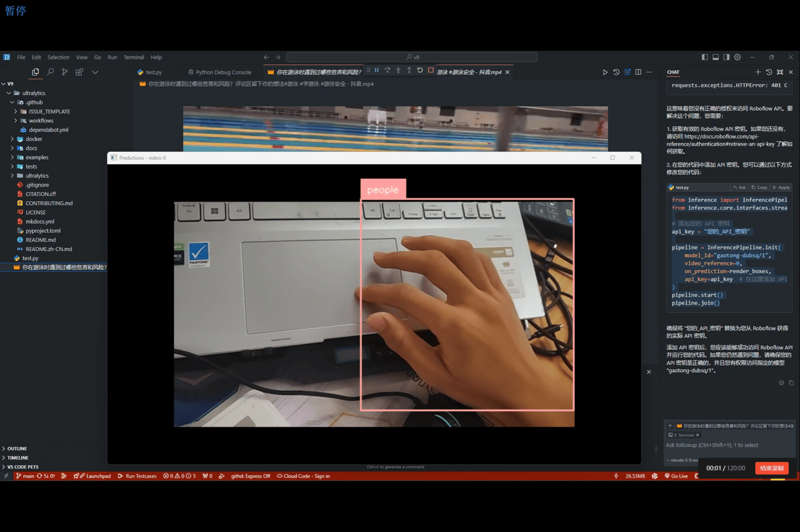800x532 pixels.
Task: Open the Source Control view
Action: click(x=64, y=72)
